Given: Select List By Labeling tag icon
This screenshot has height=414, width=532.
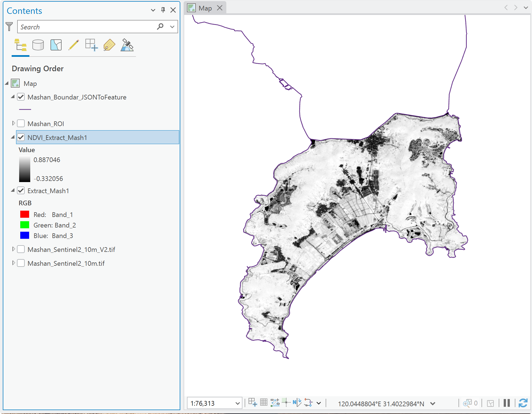Looking at the screenshot, I should coord(109,45).
